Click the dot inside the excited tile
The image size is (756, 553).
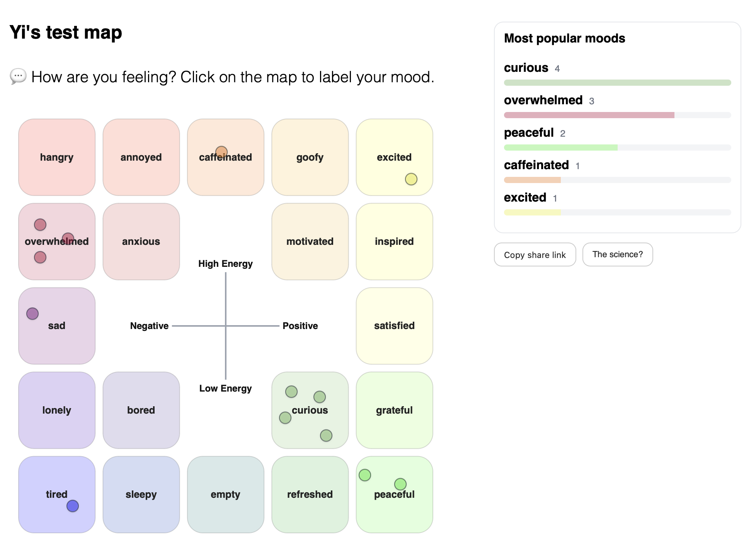(x=411, y=179)
